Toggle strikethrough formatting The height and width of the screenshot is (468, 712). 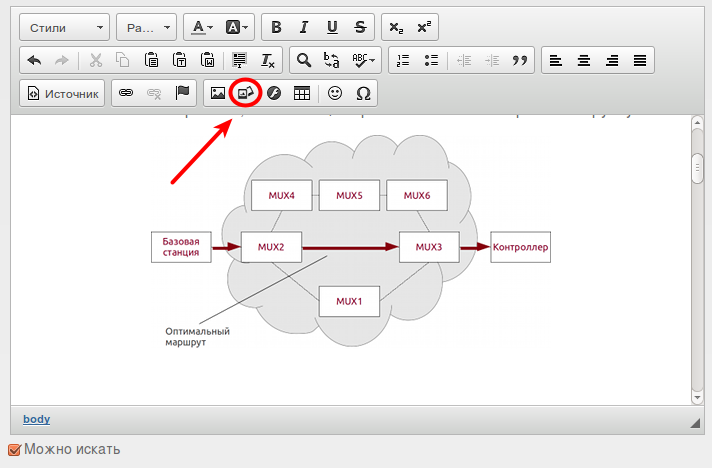(x=360, y=27)
